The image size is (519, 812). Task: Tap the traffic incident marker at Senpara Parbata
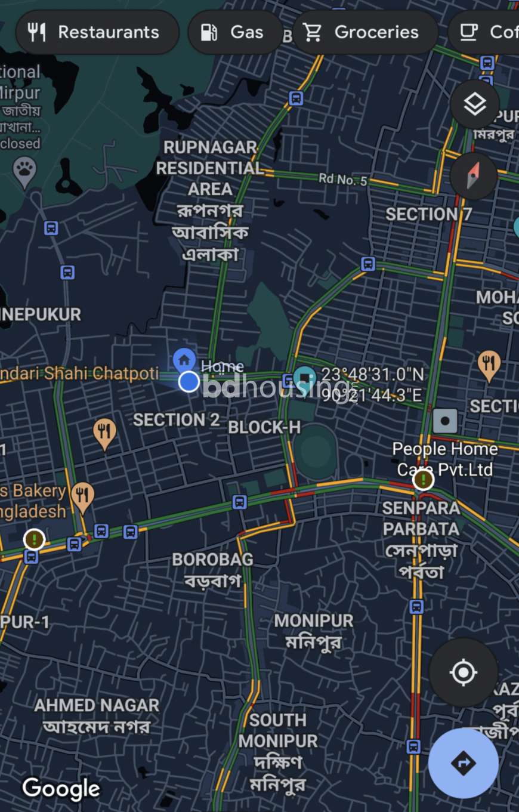pyautogui.click(x=424, y=479)
